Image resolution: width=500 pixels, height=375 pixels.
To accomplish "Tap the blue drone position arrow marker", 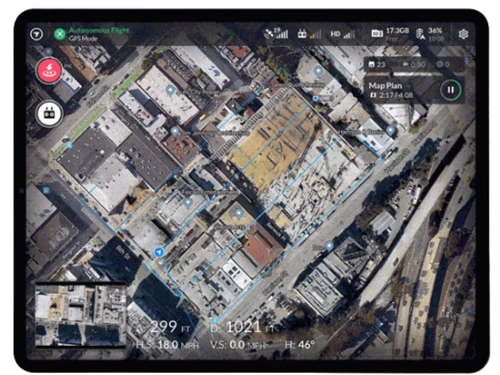I will pyautogui.click(x=160, y=252).
